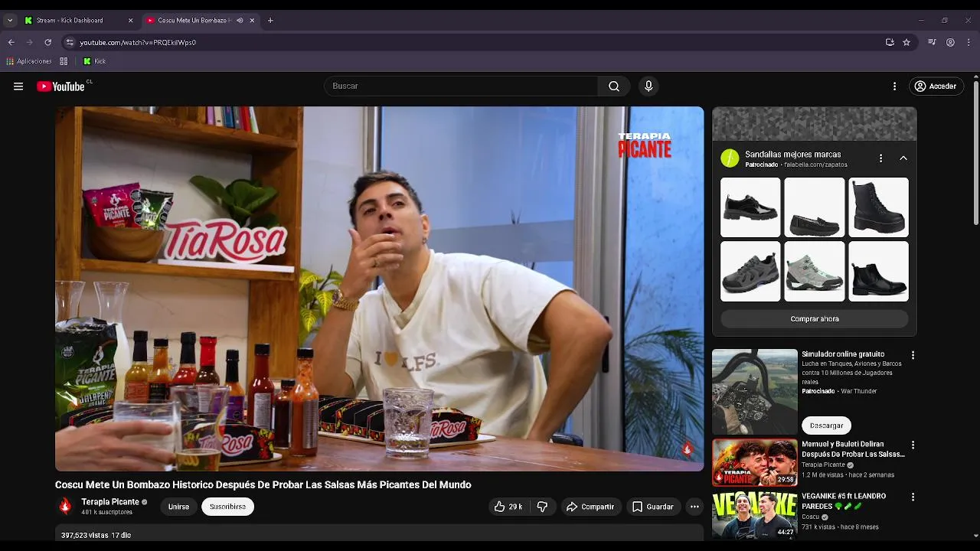
Task: Open Terapia Picante channel name link
Action: [x=110, y=502]
